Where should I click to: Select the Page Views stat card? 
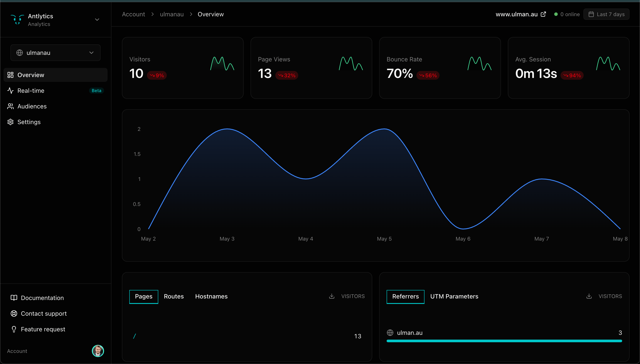point(311,68)
